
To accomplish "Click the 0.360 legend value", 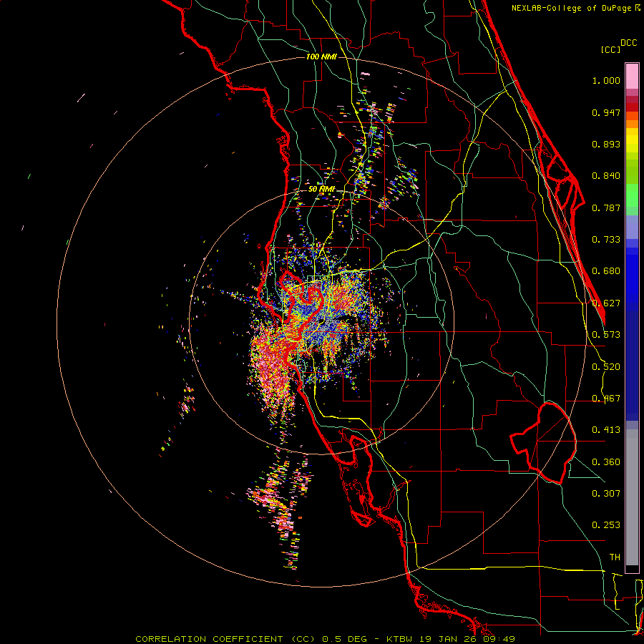I will click(x=606, y=462).
